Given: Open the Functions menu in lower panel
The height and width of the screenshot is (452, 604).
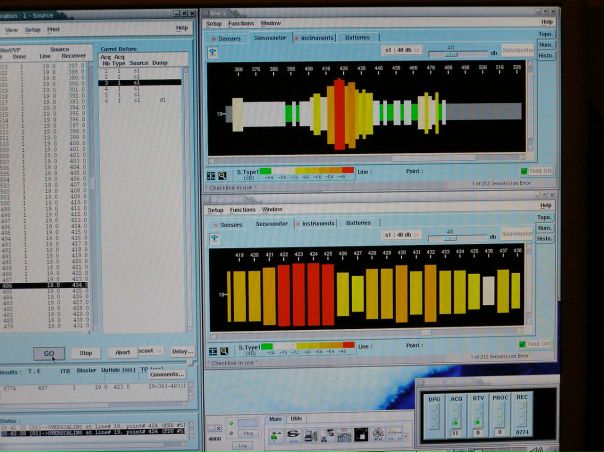Looking at the screenshot, I should click(242, 210).
